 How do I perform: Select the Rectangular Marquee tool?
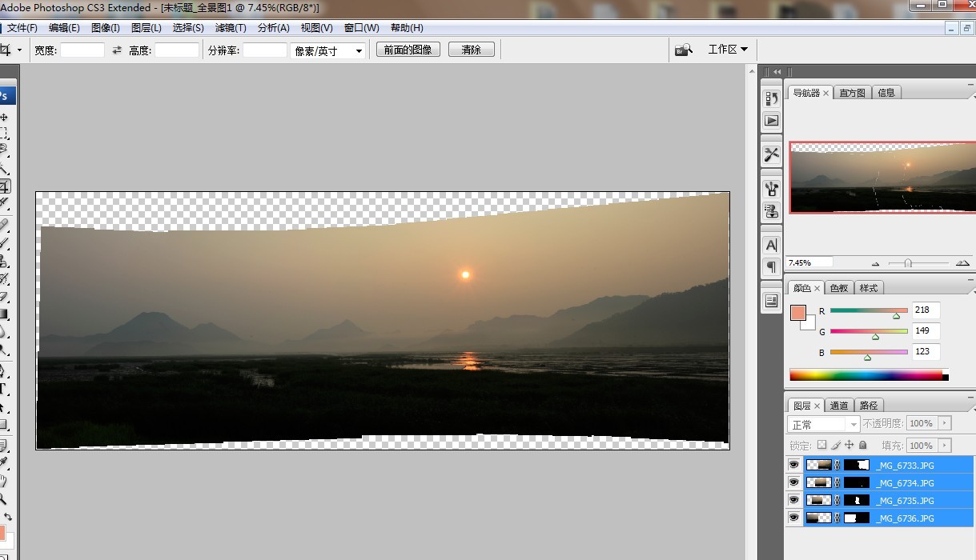click(x=4, y=134)
